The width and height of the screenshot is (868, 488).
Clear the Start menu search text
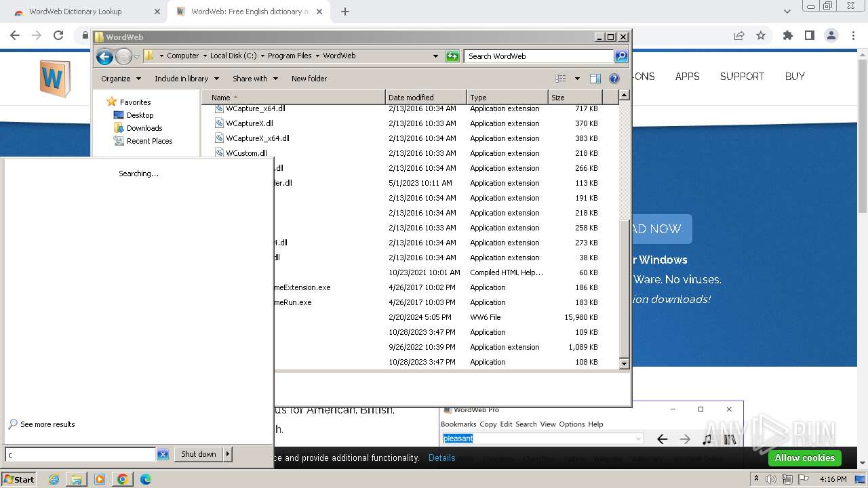163,455
